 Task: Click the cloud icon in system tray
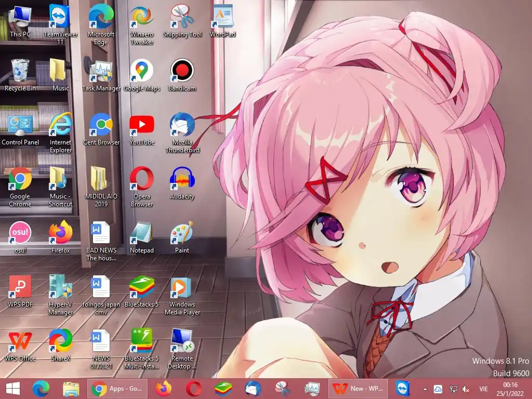point(438,389)
